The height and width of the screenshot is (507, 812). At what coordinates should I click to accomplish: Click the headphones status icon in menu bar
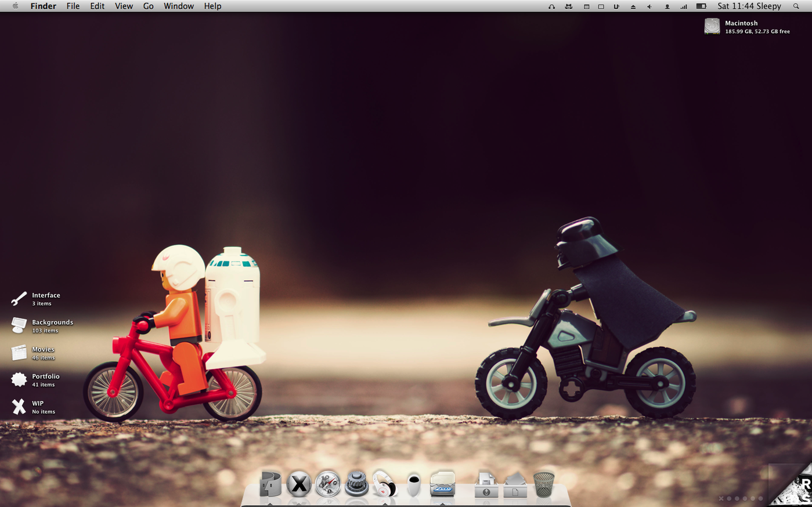coord(551,6)
